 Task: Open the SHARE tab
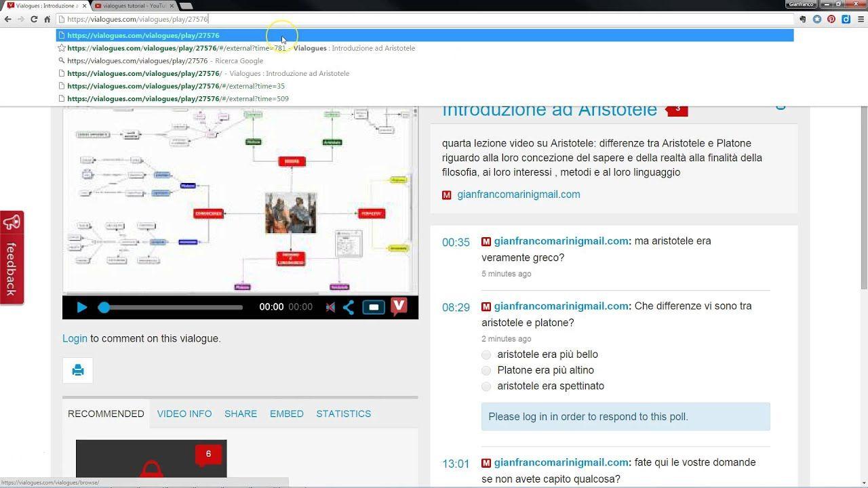[241, 413]
